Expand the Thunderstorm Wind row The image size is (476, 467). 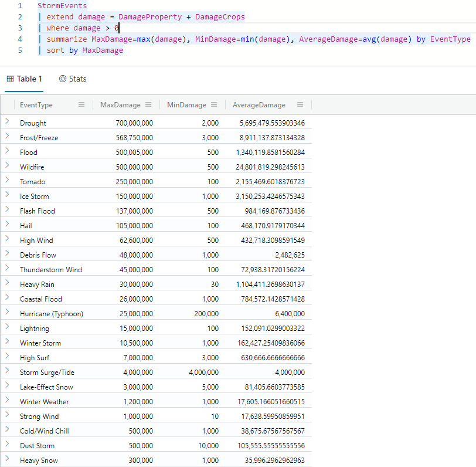7,268
